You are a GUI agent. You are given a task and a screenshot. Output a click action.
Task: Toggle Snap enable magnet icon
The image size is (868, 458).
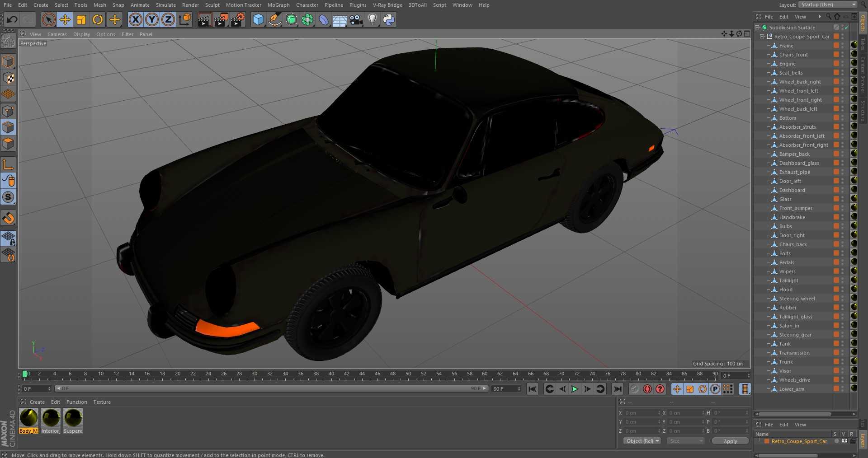pyautogui.click(x=8, y=218)
